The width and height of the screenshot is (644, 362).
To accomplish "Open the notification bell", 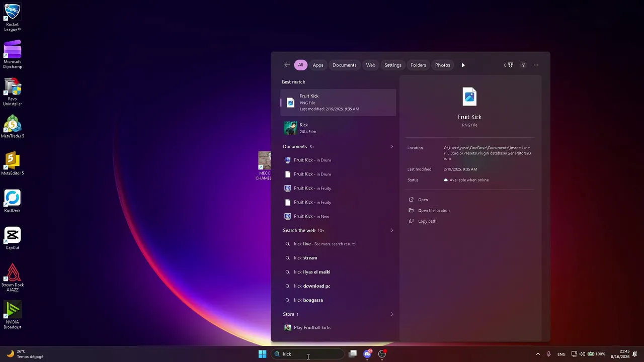I will (x=635, y=354).
